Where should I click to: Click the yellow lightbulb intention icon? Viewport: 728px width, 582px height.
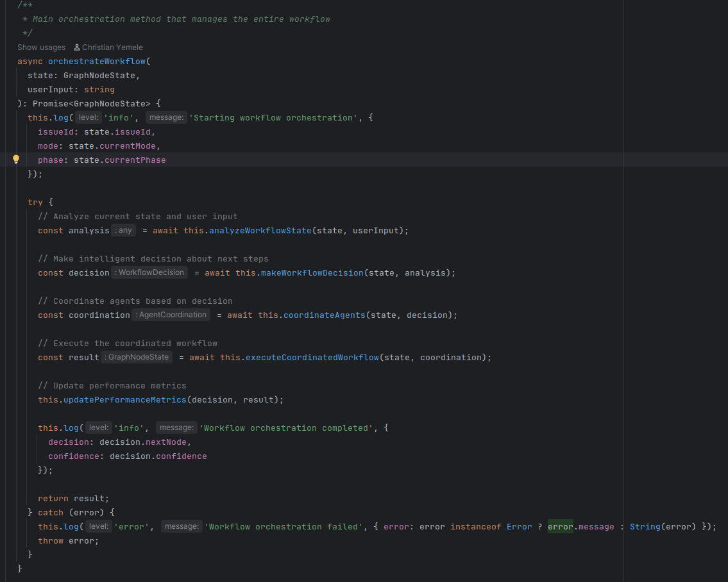(x=17, y=160)
